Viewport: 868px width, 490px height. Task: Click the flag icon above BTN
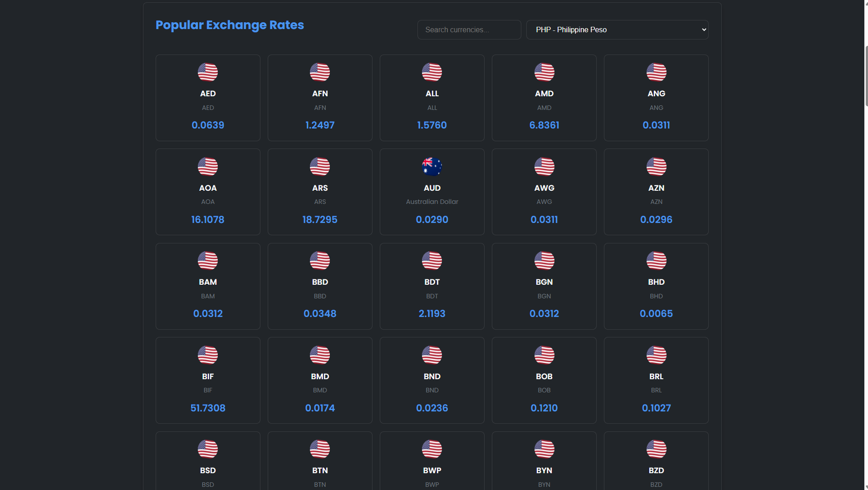click(320, 449)
